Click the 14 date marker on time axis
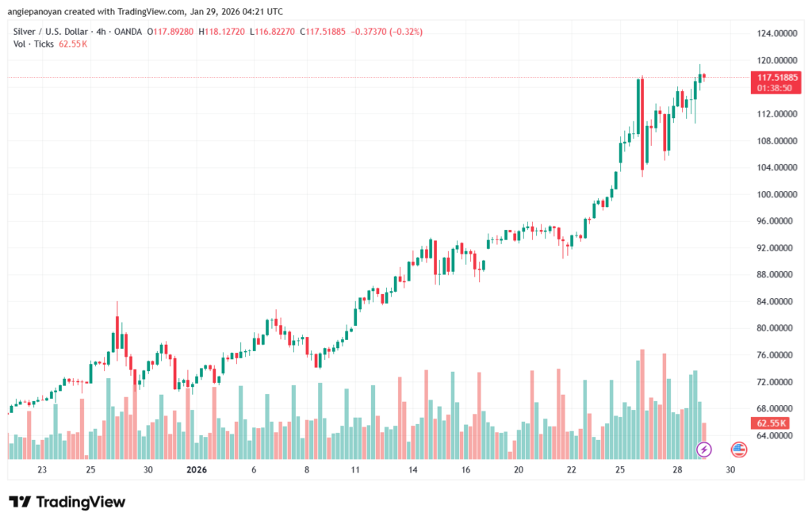 click(413, 469)
